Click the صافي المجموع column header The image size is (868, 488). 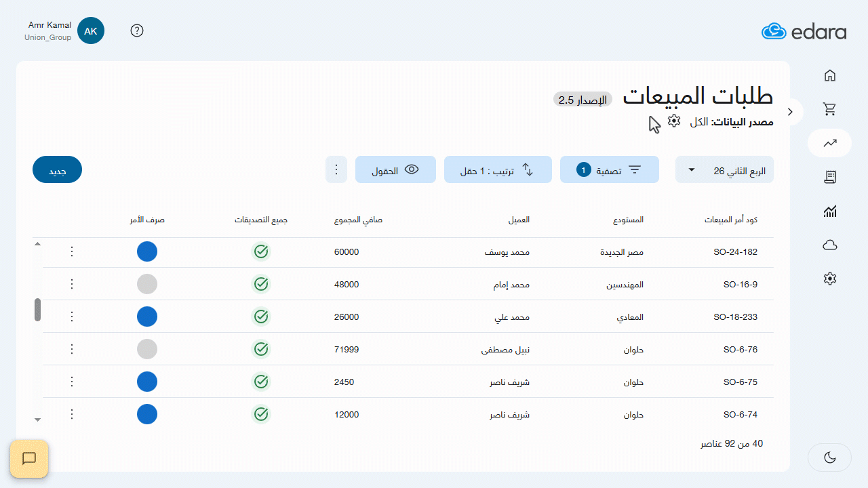coord(358,220)
